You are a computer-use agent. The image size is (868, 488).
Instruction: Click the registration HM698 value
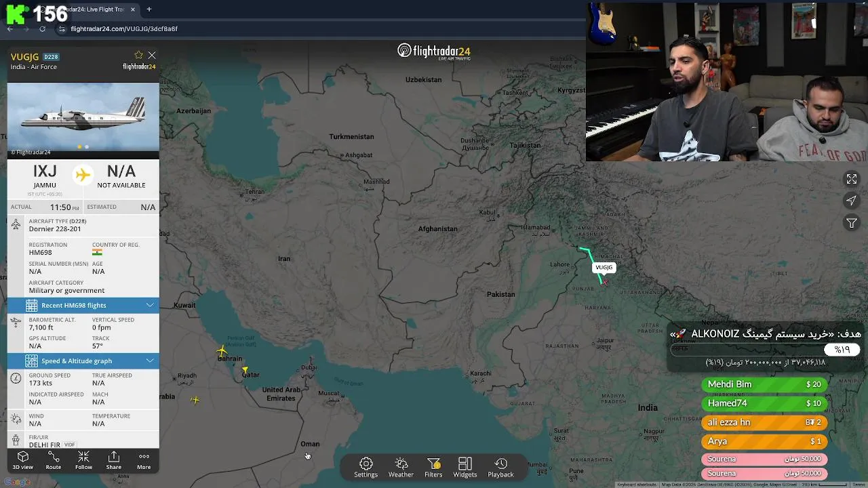pyautogui.click(x=40, y=253)
